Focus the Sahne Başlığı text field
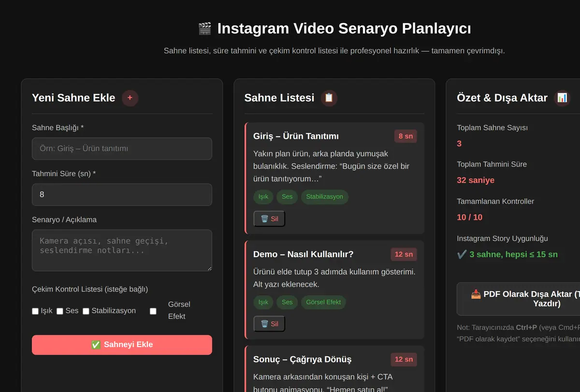Image resolution: width=580 pixels, height=392 pixels. (122, 149)
